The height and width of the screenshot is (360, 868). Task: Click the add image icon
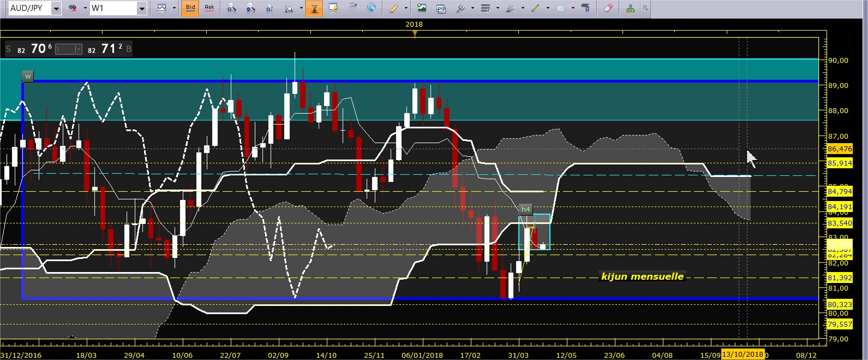[421, 8]
